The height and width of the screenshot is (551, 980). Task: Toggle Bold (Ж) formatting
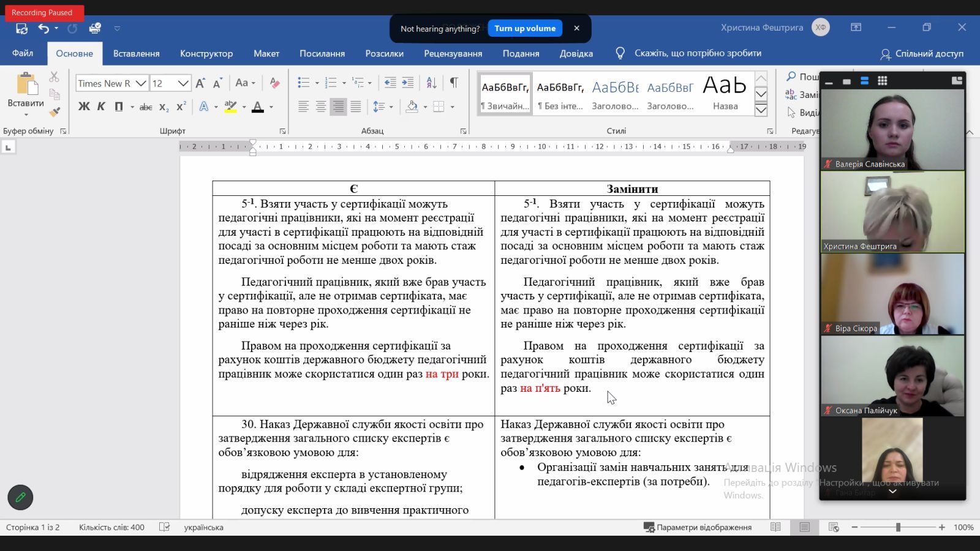[84, 107]
